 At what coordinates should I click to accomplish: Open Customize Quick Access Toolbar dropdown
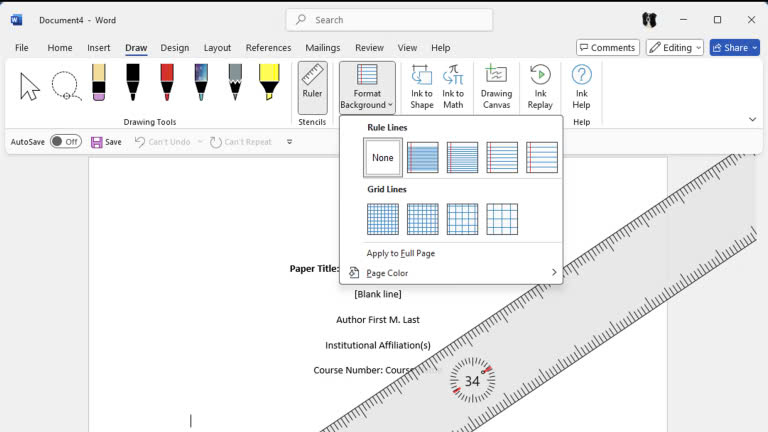289,142
